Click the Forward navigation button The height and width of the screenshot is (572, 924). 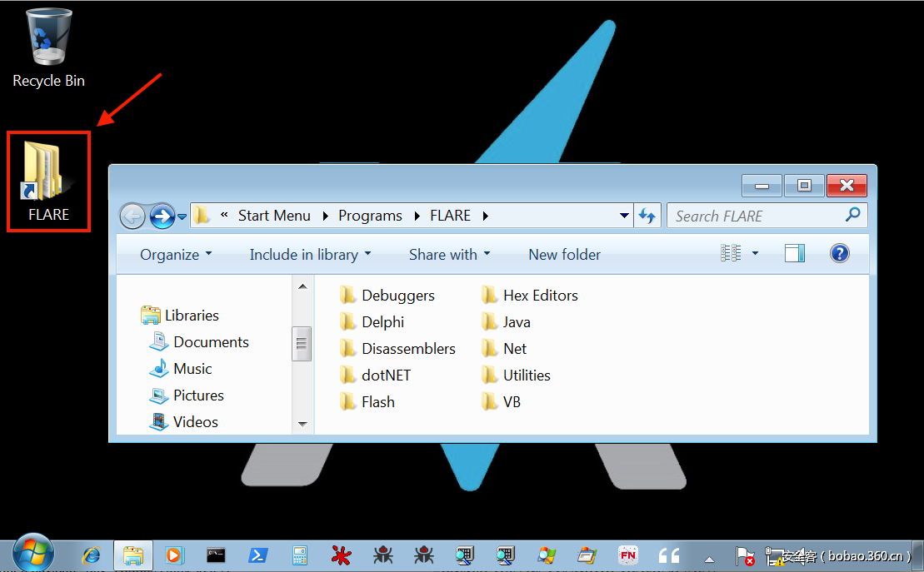pyautogui.click(x=162, y=216)
